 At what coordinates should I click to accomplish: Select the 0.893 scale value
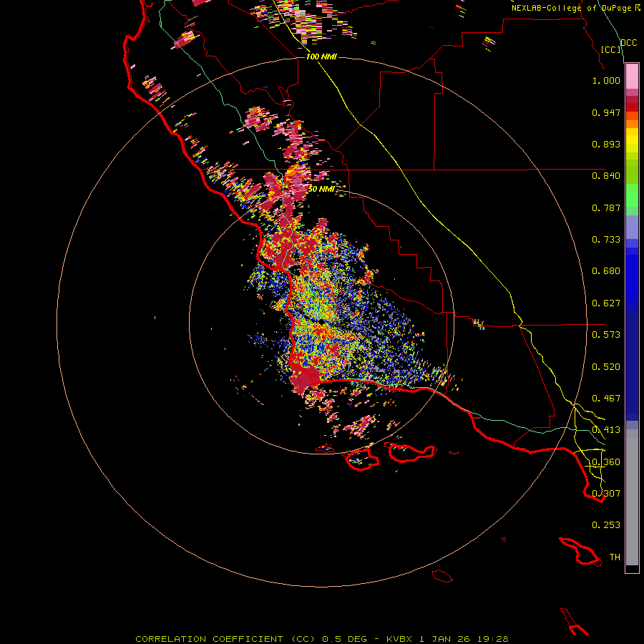tap(606, 144)
